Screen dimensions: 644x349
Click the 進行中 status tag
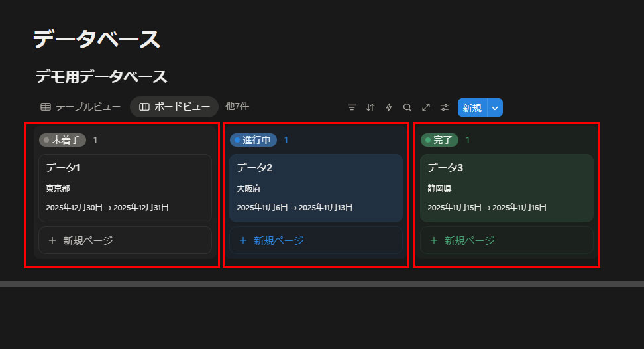pyautogui.click(x=253, y=140)
